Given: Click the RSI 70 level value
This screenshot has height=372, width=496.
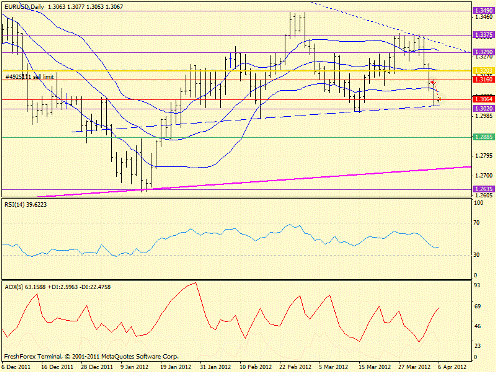Looking at the screenshot, I should click(x=477, y=223).
